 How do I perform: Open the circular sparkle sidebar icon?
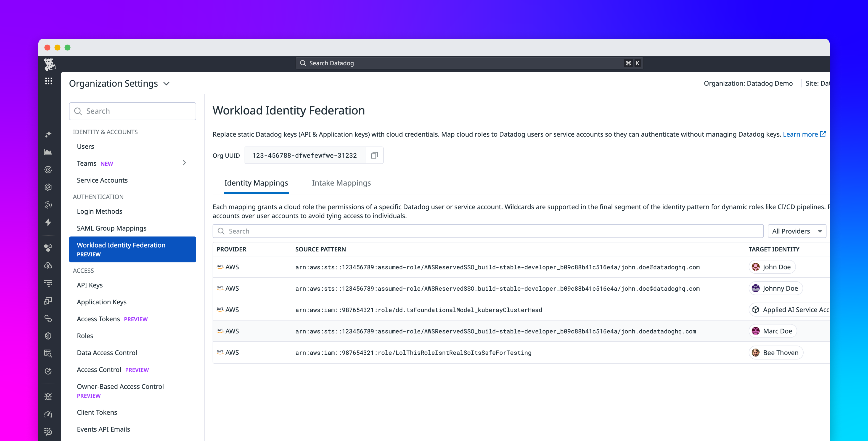[48, 371]
